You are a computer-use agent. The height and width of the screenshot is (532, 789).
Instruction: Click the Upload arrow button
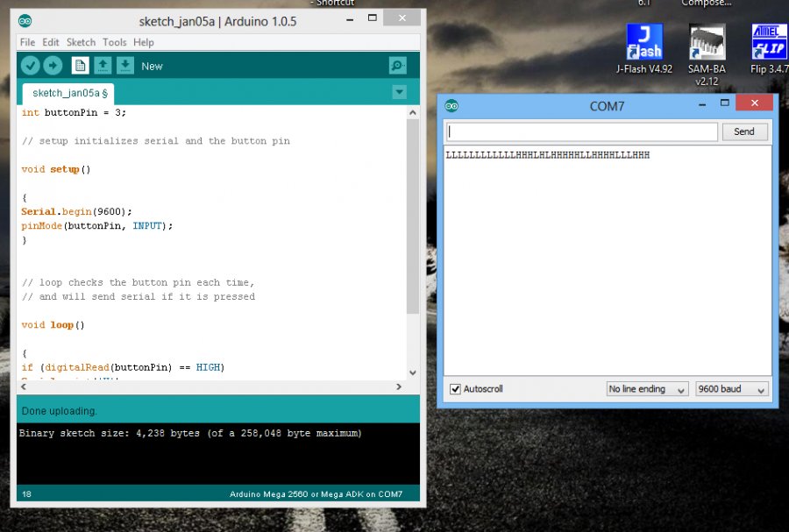[x=53, y=66]
